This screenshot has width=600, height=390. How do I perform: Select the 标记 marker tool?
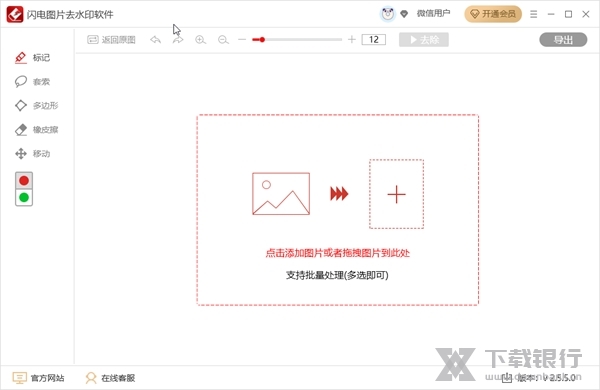(x=32, y=58)
